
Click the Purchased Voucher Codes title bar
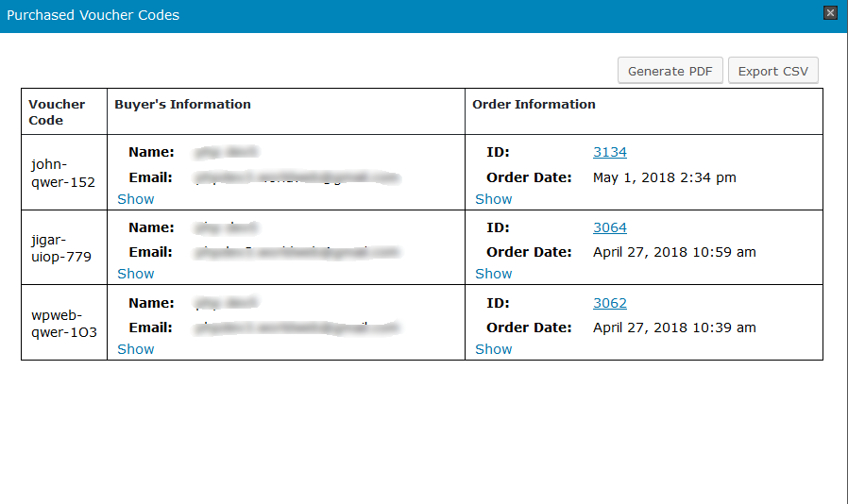coord(378,15)
